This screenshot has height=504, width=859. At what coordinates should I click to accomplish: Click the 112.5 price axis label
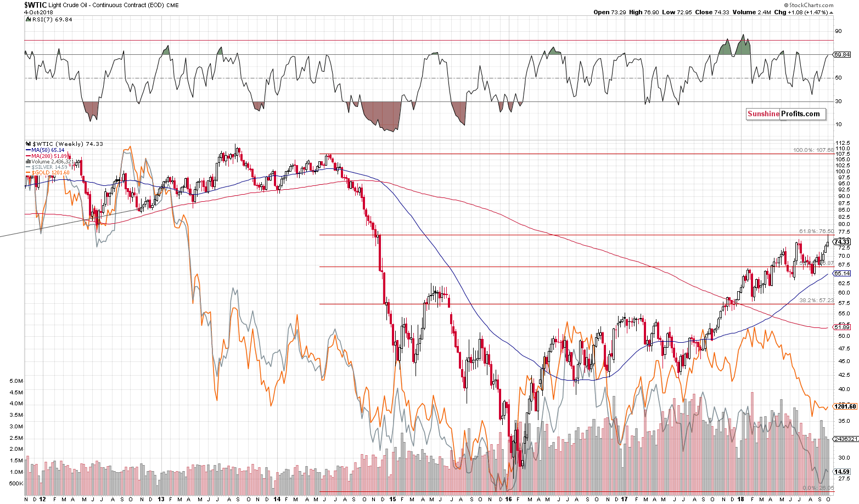pos(844,144)
